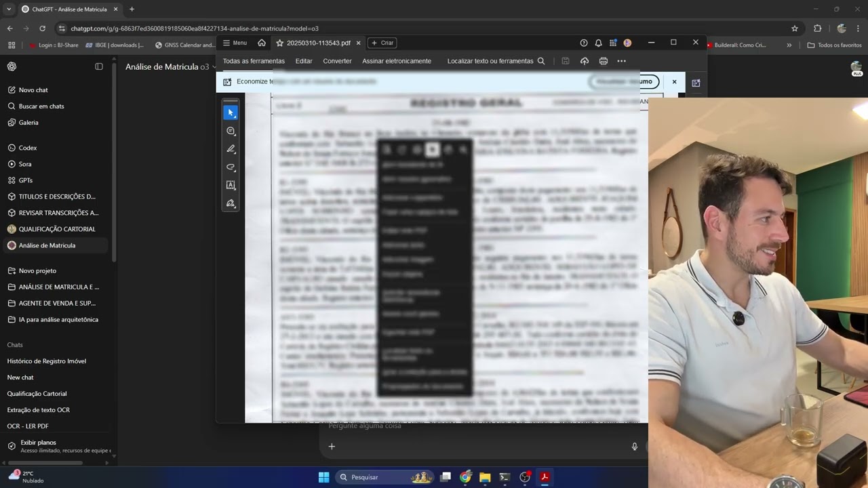This screenshot has height=488, width=868.
Task: Open the AI assistant panel icon in Acrobat
Action: [x=696, y=83]
